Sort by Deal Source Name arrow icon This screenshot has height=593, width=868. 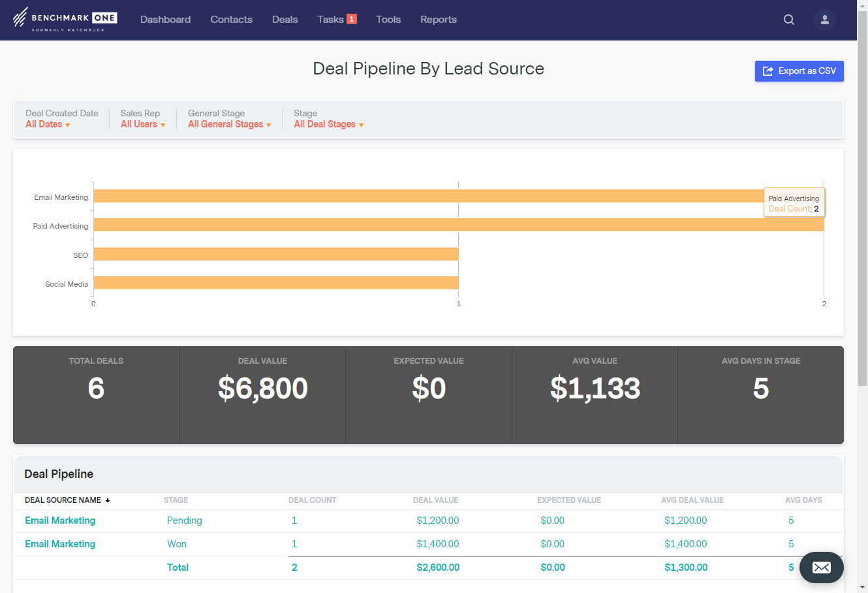(x=108, y=500)
